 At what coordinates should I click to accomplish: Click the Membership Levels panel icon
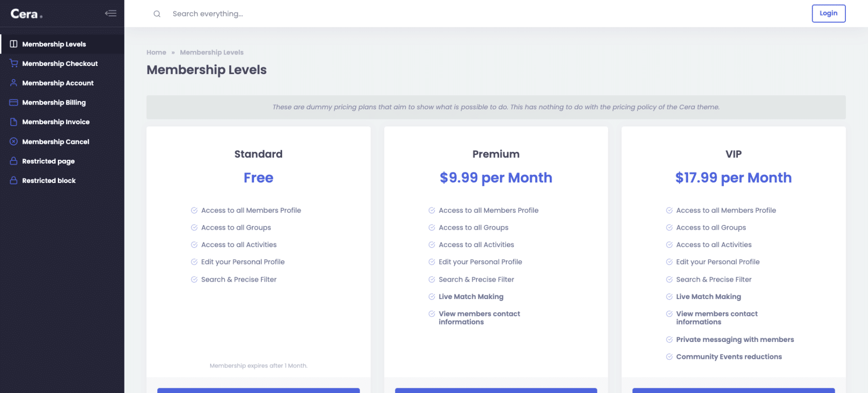click(13, 44)
